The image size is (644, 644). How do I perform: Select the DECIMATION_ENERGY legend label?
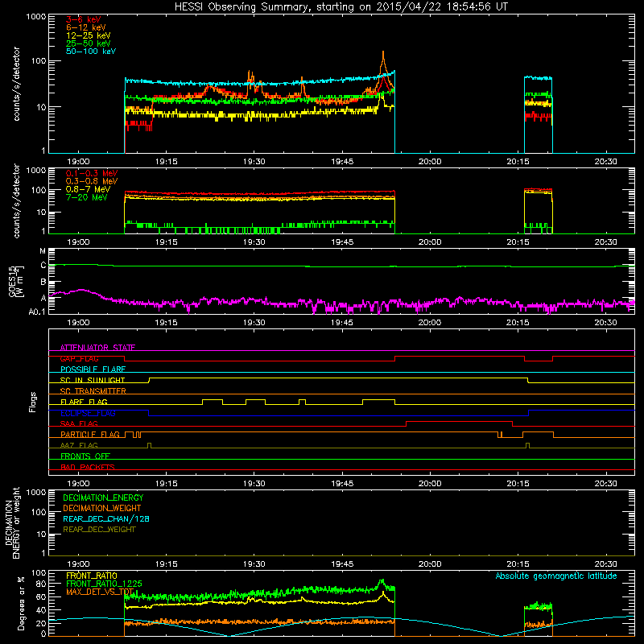pos(103,497)
